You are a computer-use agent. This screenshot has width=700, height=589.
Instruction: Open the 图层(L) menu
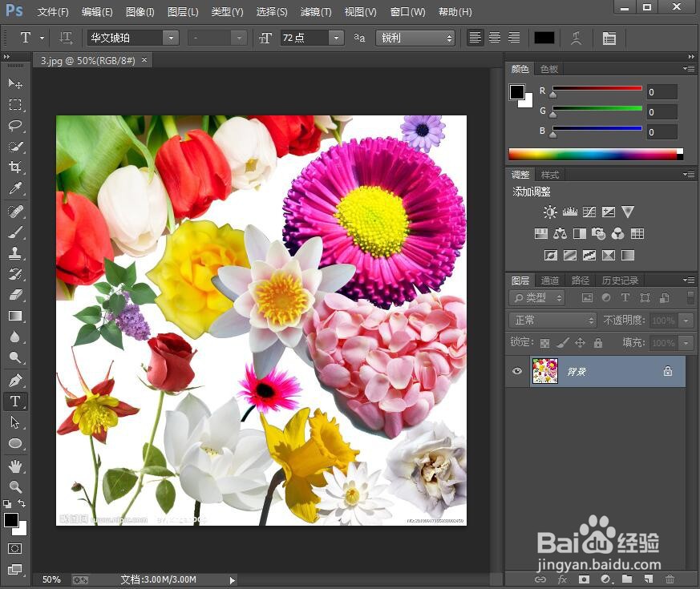(x=183, y=11)
